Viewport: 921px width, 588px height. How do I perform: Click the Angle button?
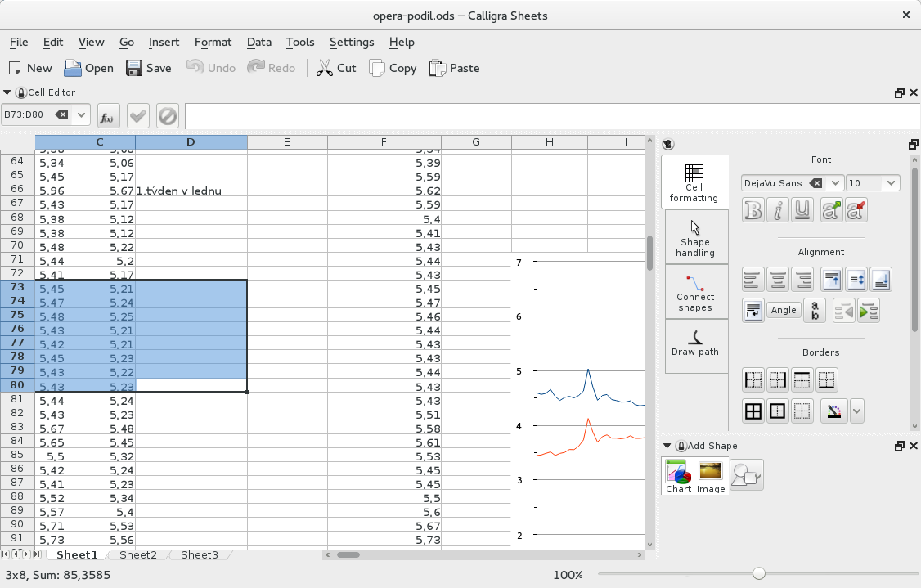tap(783, 310)
